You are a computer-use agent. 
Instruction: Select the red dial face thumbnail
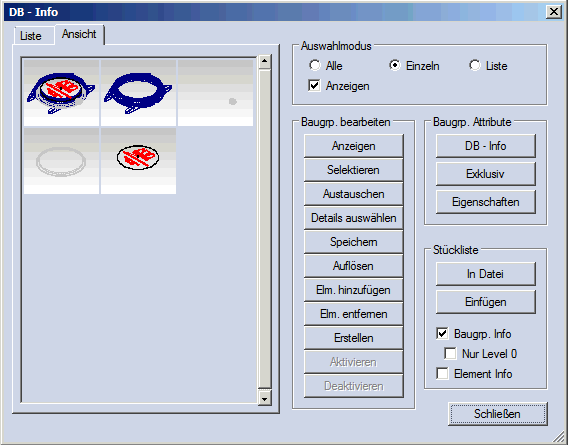point(138,161)
